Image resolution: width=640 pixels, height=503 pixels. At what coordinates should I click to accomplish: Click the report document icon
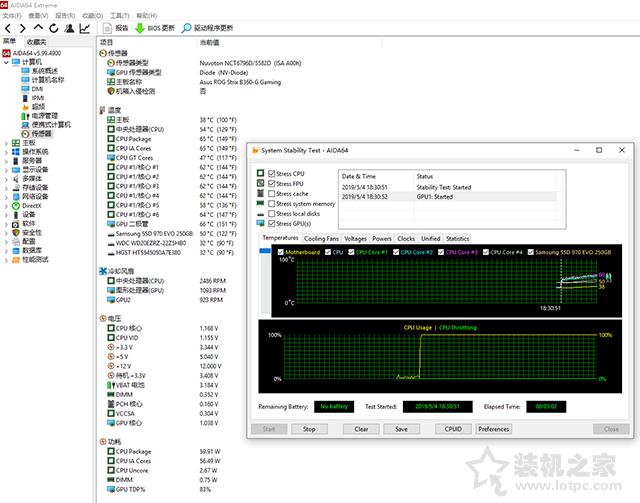click(107, 28)
